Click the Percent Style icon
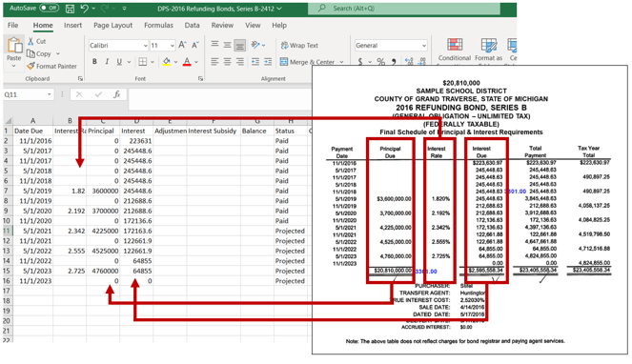Image resolution: width=632 pixels, height=364 pixels. tap(380, 62)
